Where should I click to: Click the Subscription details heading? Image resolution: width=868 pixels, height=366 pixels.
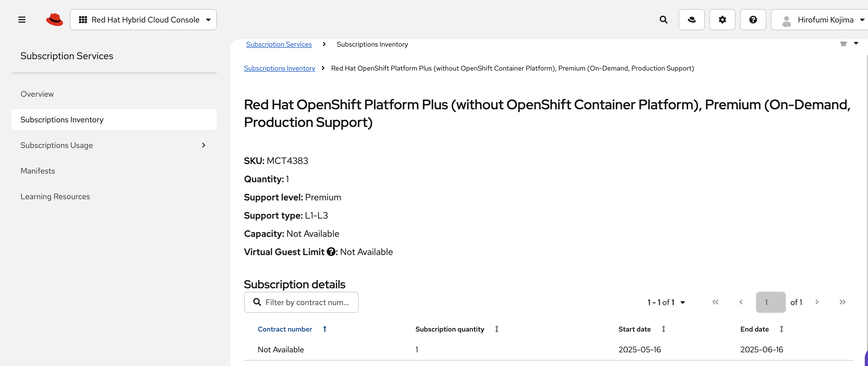(x=294, y=284)
